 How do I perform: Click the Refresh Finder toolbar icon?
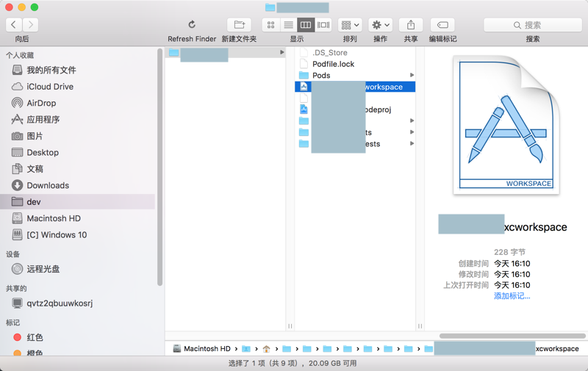click(x=192, y=25)
